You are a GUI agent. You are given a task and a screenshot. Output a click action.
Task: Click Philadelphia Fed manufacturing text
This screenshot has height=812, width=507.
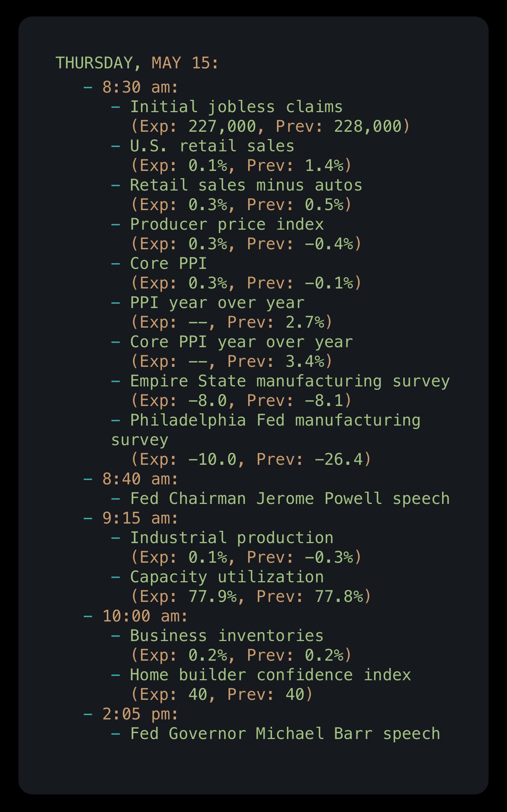click(275, 420)
